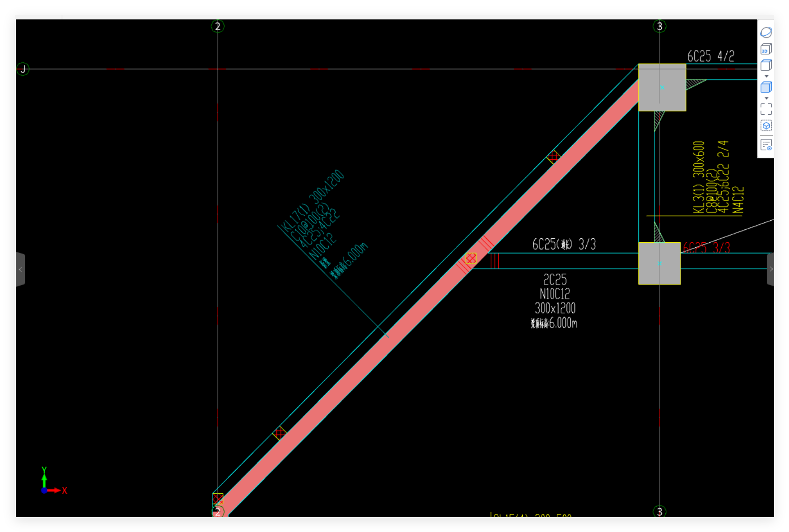The width and height of the screenshot is (789, 532).
Task: Click the yellow 'N4C12' annotation
Action: coord(738,200)
